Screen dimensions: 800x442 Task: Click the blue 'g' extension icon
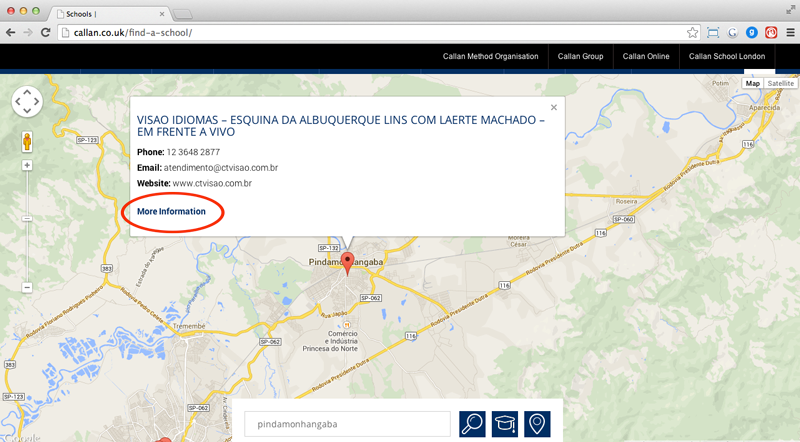pyautogui.click(x=752, y=33)
